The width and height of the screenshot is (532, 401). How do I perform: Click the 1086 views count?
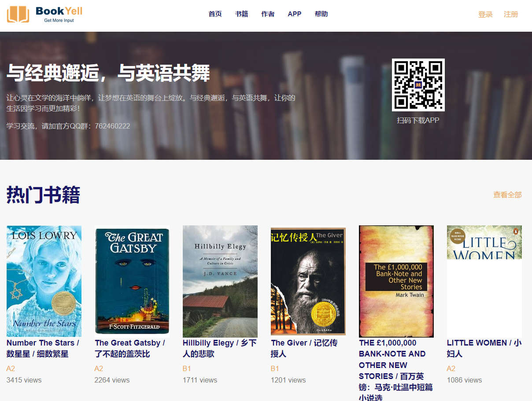(464, 380)
